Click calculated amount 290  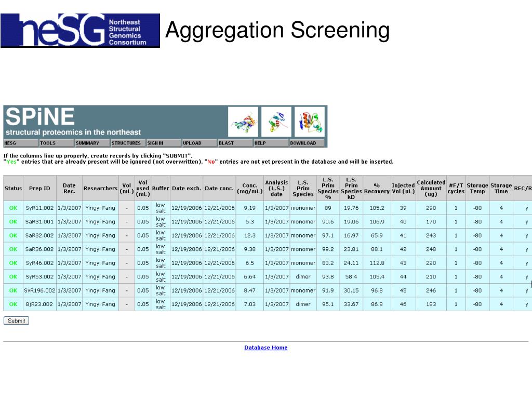(431, 208)
